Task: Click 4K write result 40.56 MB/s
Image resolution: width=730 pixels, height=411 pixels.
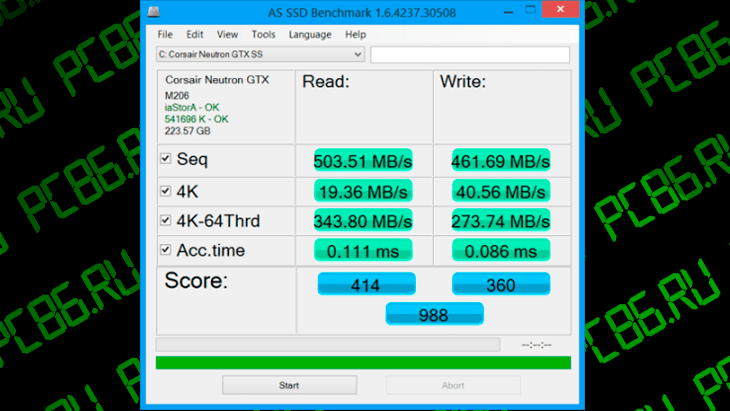Action: 501,191
